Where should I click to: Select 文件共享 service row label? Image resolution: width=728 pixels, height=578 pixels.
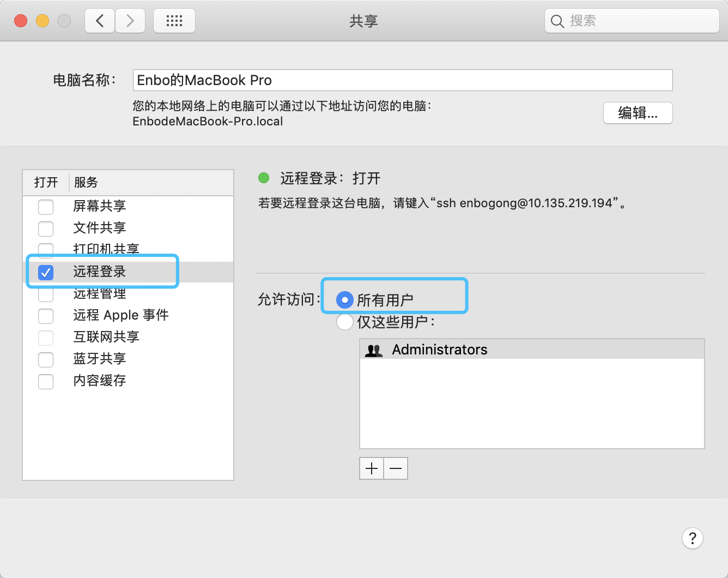pyautogui.click(x=100, y=227)
